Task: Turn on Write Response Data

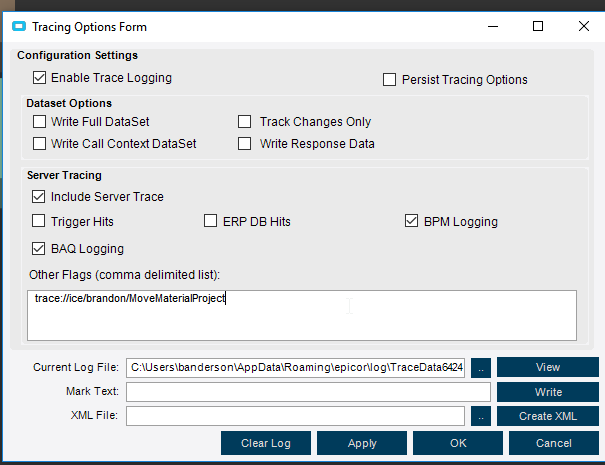Action: point(245,144)
